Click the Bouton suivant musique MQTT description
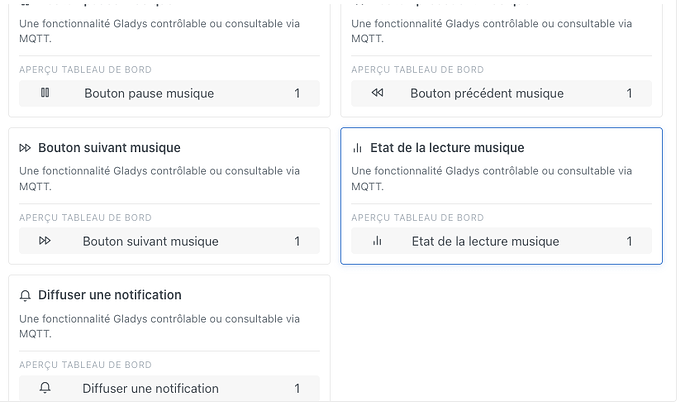The height and width of the screenshot is (410, 690). [x=159, y=179]
